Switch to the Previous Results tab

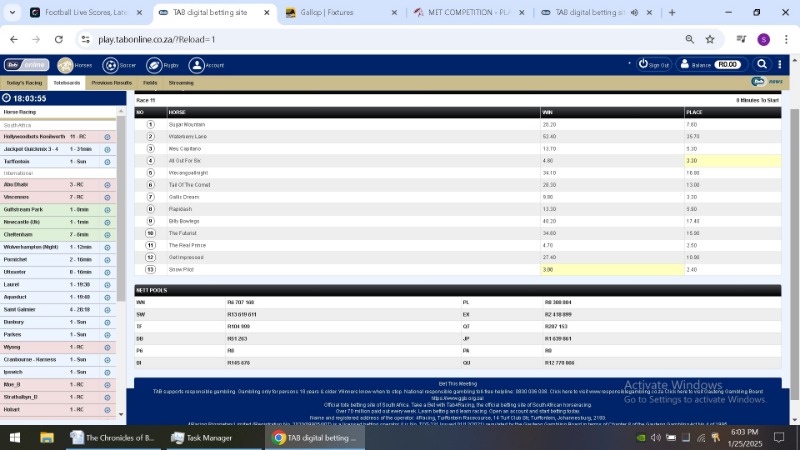(111, 83)
